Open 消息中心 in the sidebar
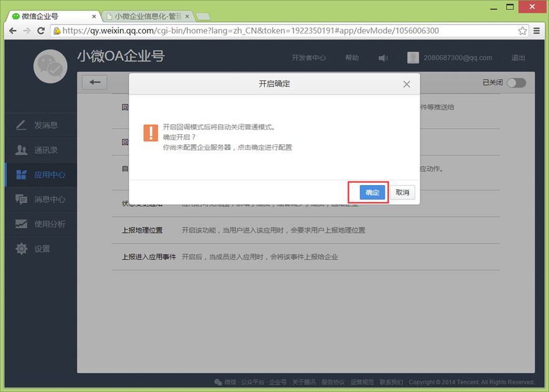The image size is (549, 392). point(40,199)
